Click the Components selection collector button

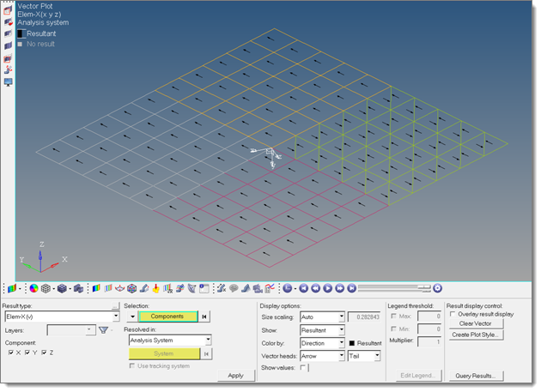coord(167,317)
